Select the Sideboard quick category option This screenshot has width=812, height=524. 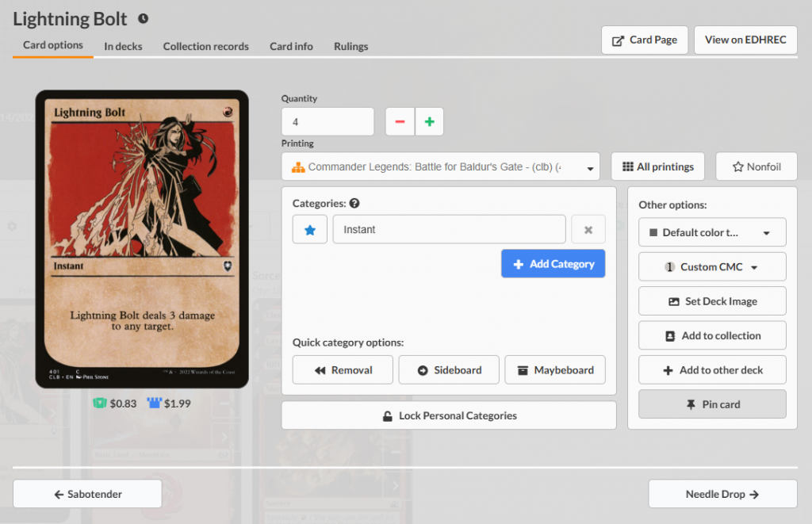click(x=449, y=369)
